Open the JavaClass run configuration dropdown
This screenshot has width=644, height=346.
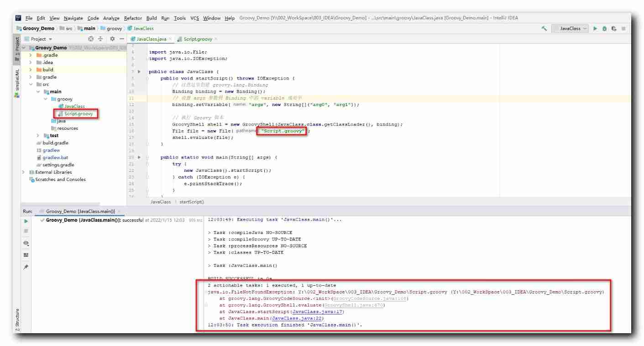click(x=570, y=28)
